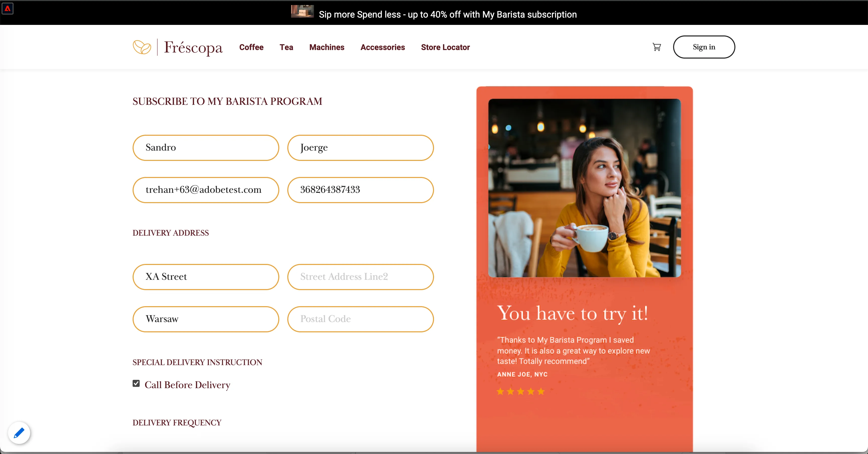
Task: Click the woman with coffee testimonial photo
Action: [x=585, y=188]
